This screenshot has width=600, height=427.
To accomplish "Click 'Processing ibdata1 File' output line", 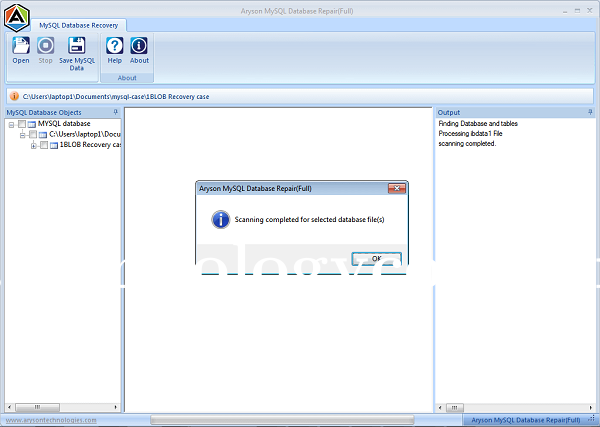I will pyautogui.click(x=470, y=134).
